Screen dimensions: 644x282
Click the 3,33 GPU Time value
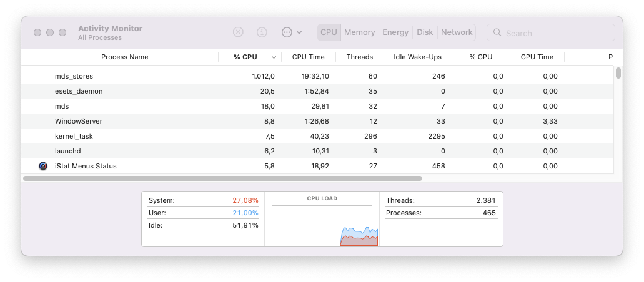coord(550,121)
